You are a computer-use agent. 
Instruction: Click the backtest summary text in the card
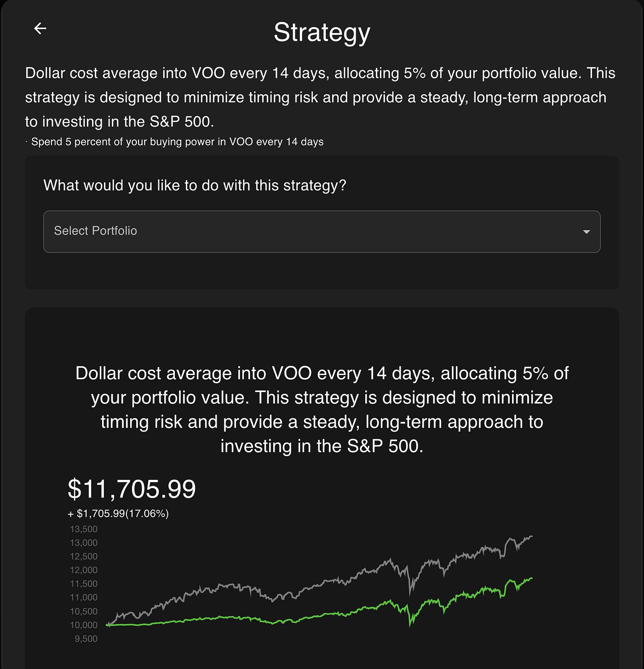pos(322,409)
